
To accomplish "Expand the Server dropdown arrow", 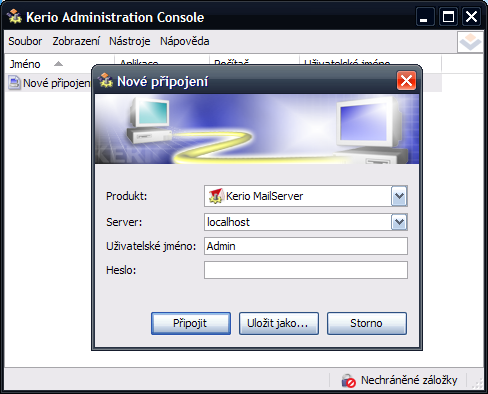I will point(399,222).
